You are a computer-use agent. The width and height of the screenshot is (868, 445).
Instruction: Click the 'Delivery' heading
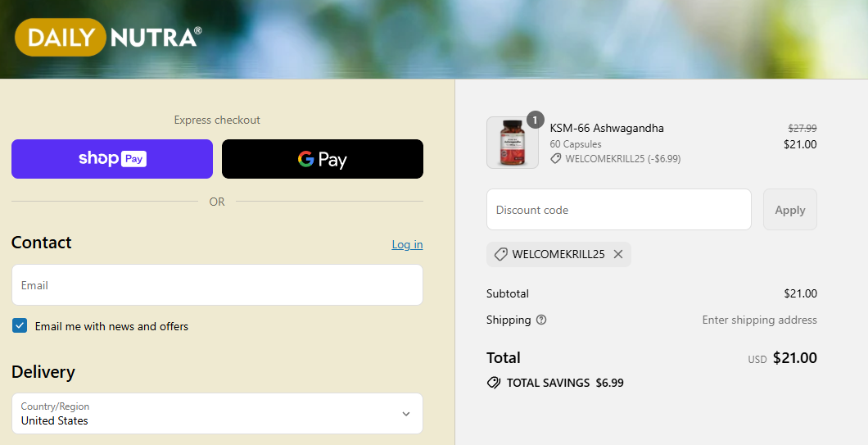(43, 372)
